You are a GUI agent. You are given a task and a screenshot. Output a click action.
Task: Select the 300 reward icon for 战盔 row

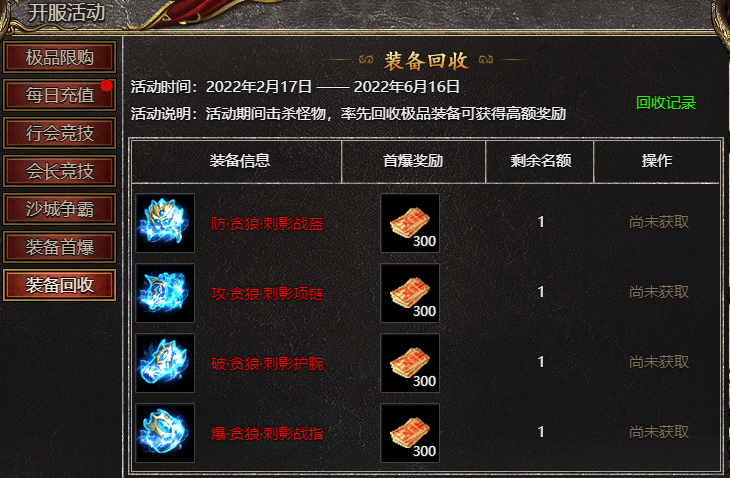[410, 223]
